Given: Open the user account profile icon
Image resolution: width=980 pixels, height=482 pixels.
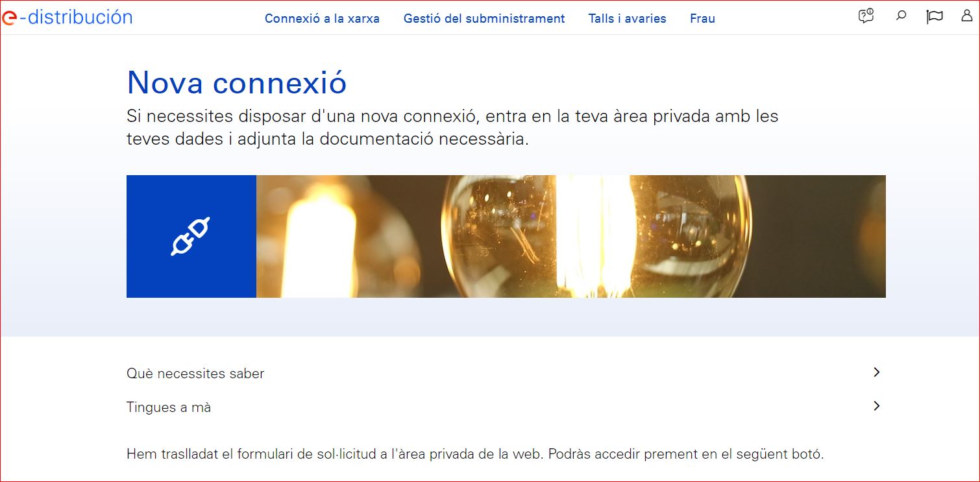Looking at the screenshot, I should click(x=966, y=16).
